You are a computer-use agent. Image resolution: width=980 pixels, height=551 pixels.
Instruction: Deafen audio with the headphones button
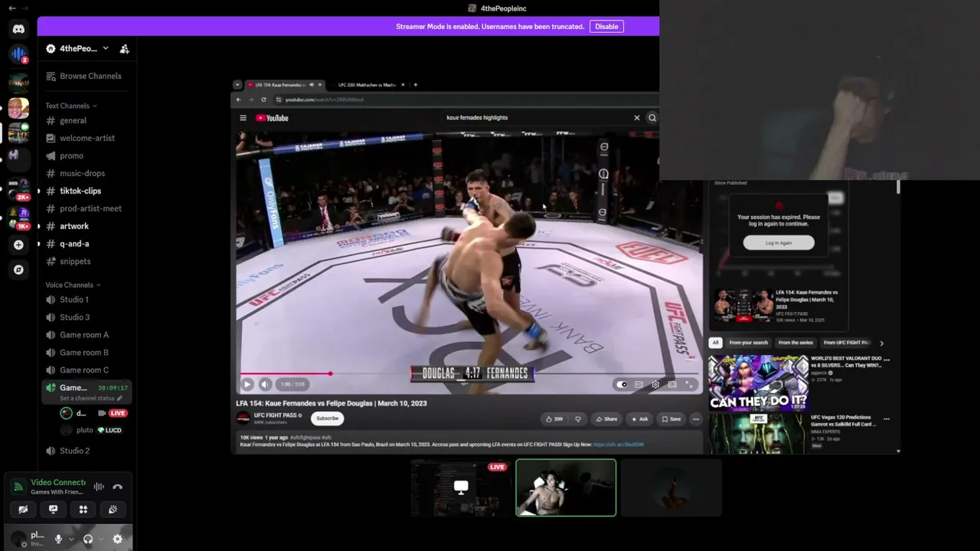tap(88, 540)
